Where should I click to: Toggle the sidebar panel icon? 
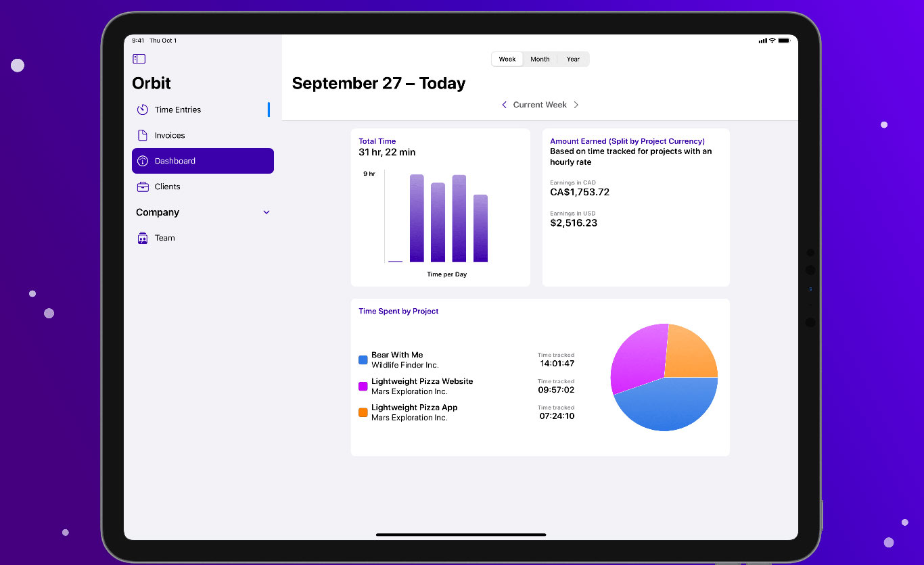tap(139, 59)
